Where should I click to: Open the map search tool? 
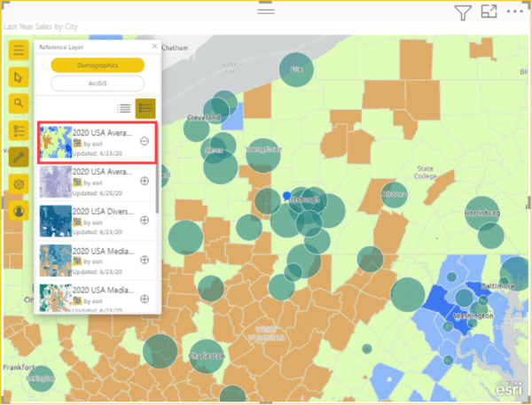click(x=19, y=104)
